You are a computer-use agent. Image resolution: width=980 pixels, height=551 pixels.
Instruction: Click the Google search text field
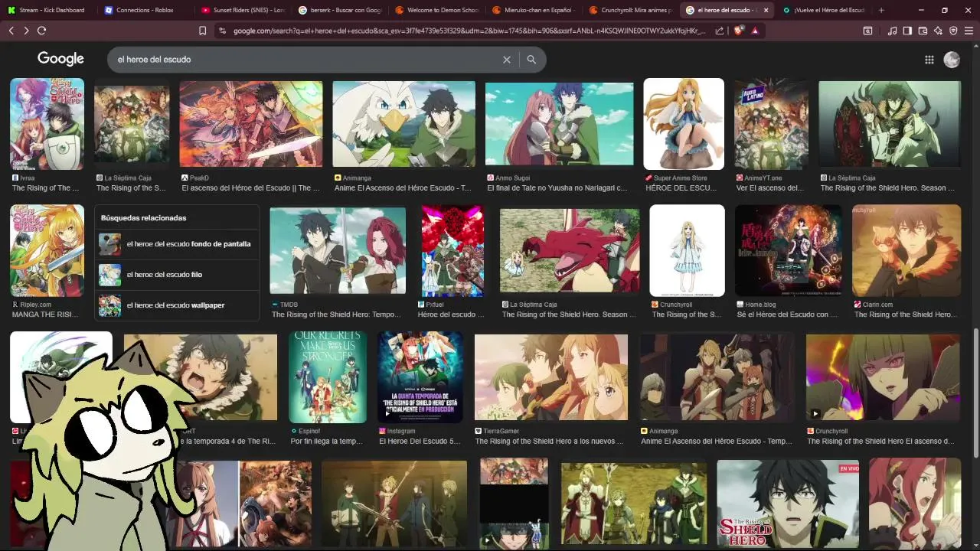click(x=306, y=59)
